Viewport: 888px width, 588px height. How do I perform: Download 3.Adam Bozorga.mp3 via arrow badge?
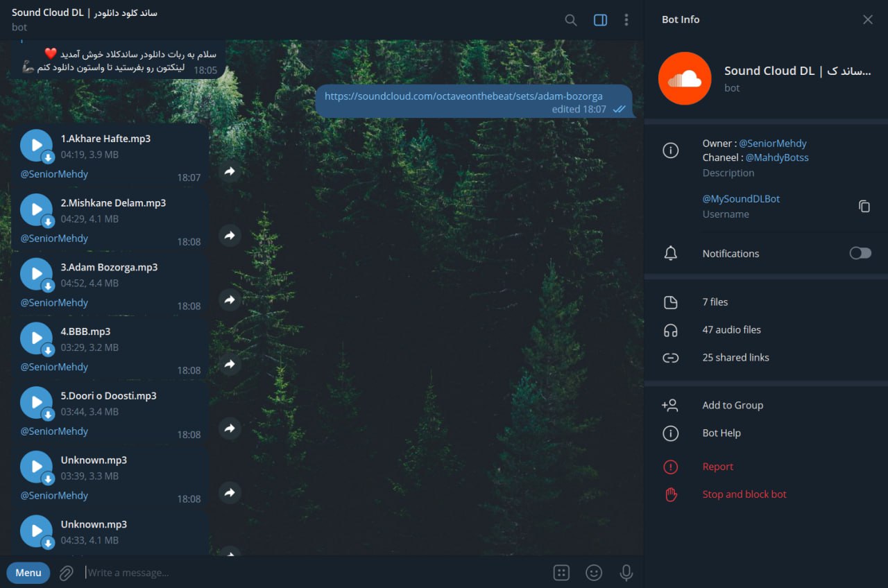coord(48,286)
